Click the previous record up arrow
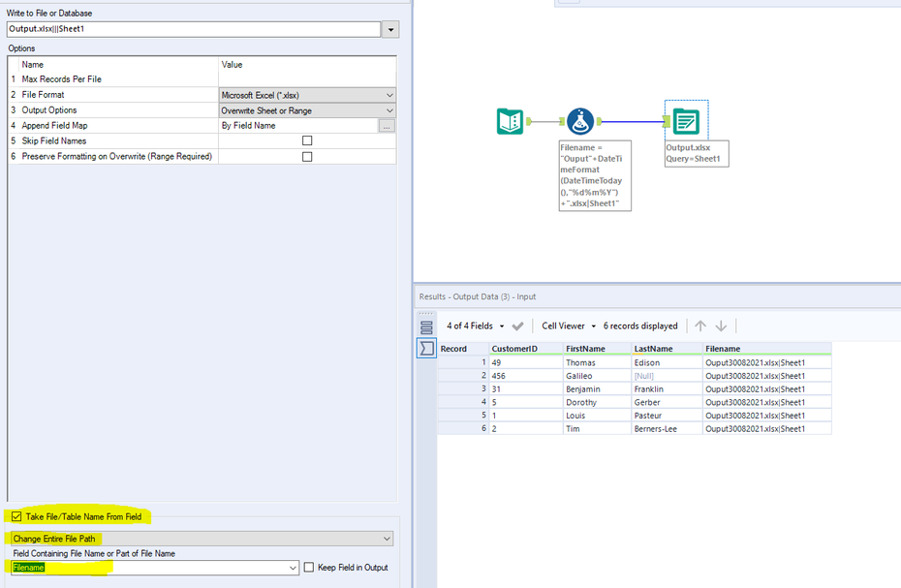This screenshot has width=901, height=588. click(700, 326)
